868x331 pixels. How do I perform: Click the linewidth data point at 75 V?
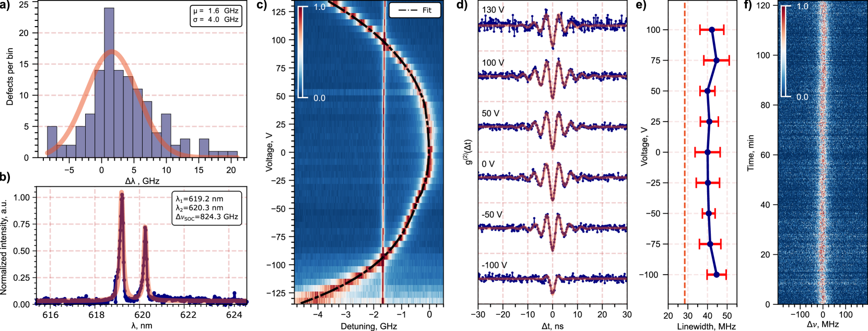pyautogui.click(x=717, y=61)
